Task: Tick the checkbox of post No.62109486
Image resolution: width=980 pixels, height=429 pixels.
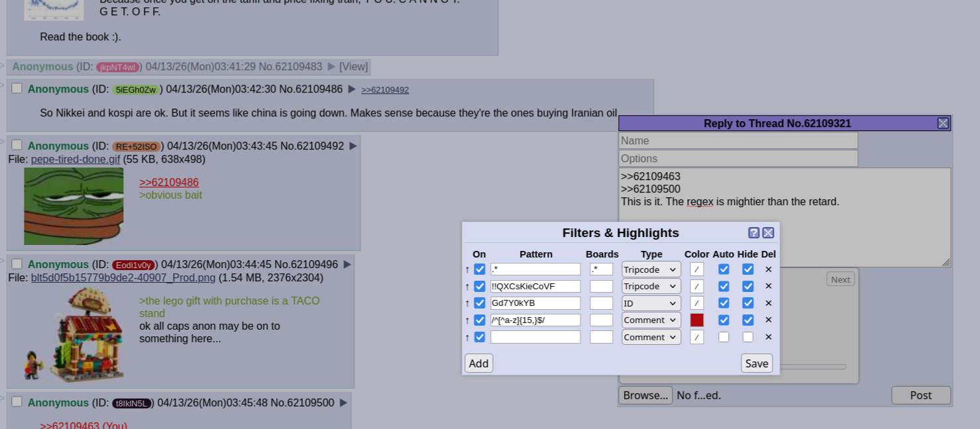Action: tap(17, 88)
